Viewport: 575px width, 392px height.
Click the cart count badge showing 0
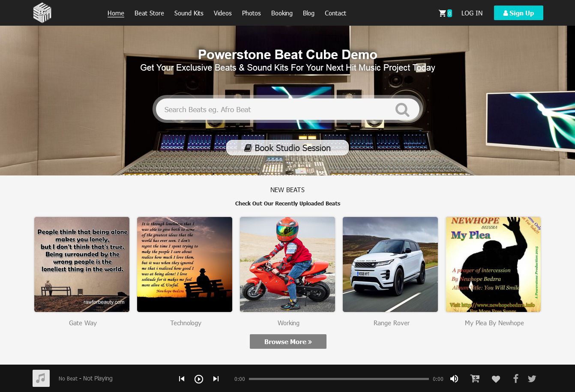[x=449, y=13]
